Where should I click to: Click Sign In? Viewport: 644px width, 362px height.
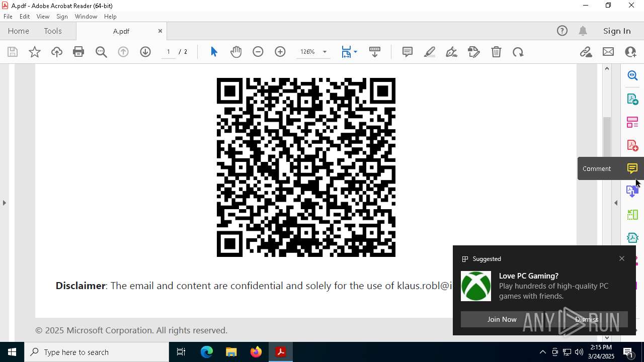617,31
